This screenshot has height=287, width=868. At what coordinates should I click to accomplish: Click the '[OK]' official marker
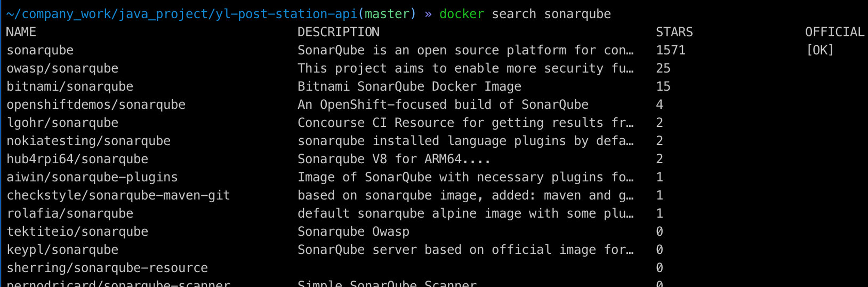(819, 50)
